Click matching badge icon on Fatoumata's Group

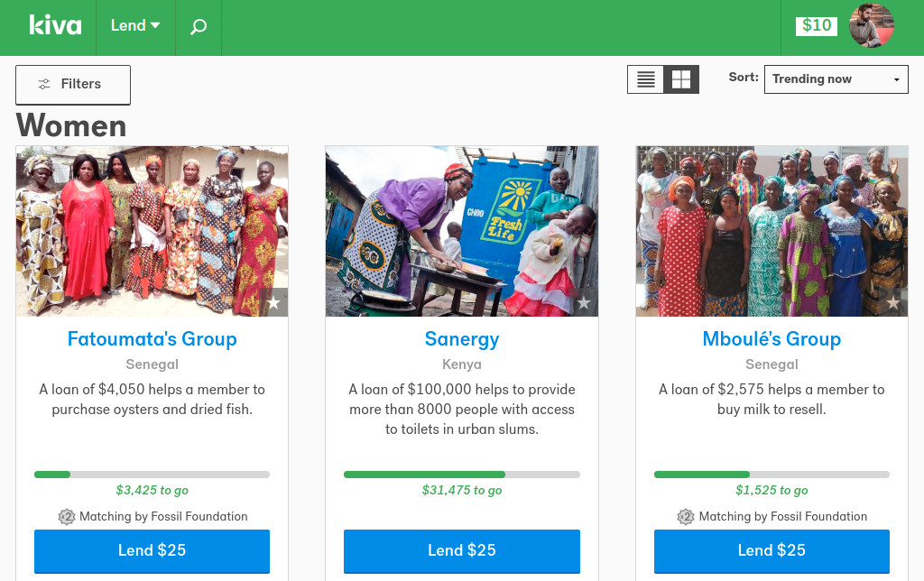[x=66, y=517]
